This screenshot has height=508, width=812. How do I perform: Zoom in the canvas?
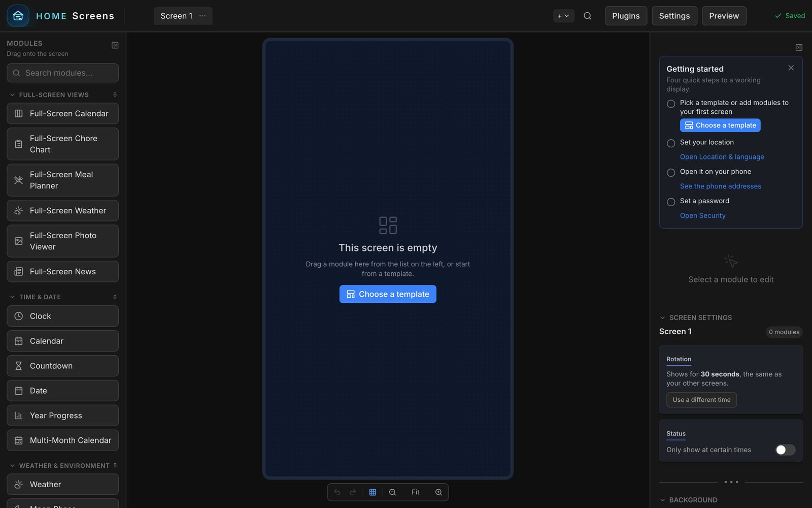click(x=438, y=492)
